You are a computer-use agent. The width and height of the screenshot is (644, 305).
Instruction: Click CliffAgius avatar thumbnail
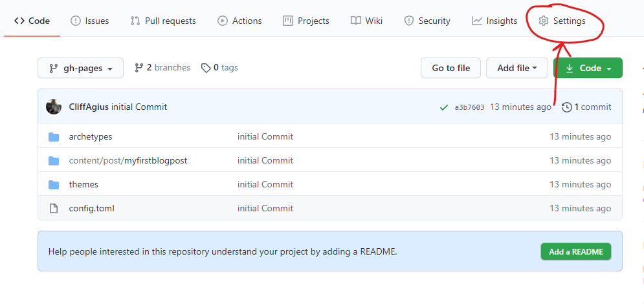click(x=54, y=107)
